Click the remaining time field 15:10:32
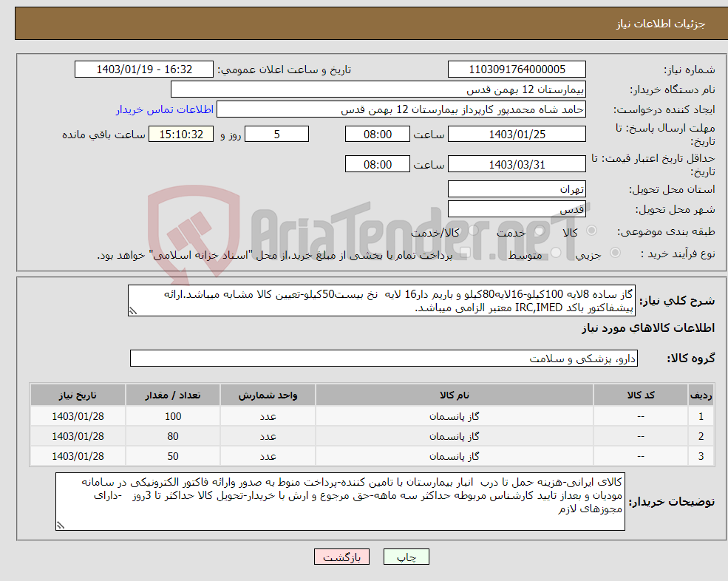The width and height of the screenshot is (728, 581). point(181,135)
